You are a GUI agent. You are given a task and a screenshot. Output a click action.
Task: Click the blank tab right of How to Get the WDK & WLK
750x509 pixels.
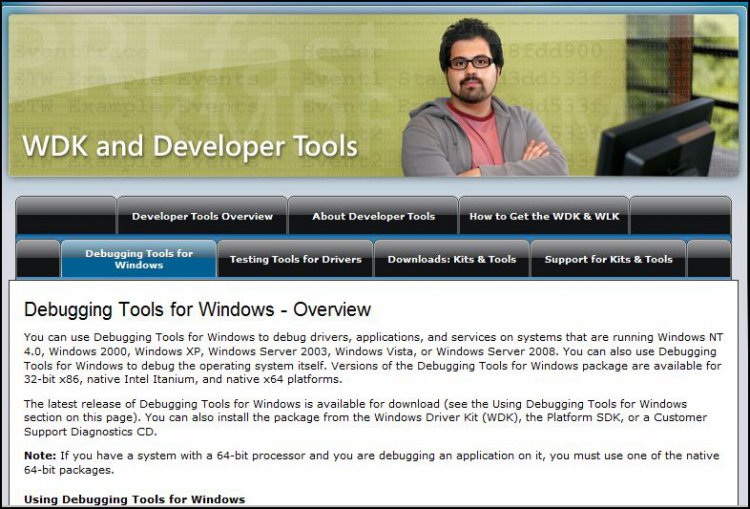[681, 216]
